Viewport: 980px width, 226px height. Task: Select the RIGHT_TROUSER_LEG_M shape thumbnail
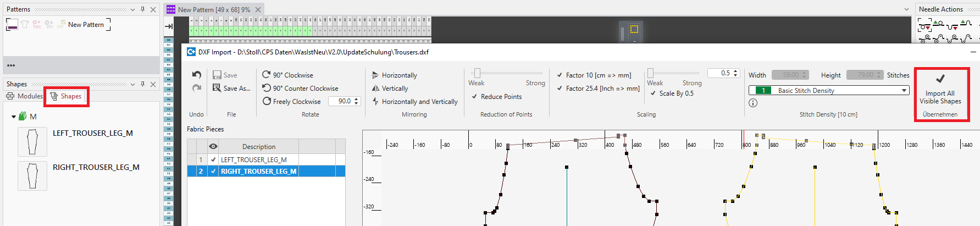click(32, 175)
